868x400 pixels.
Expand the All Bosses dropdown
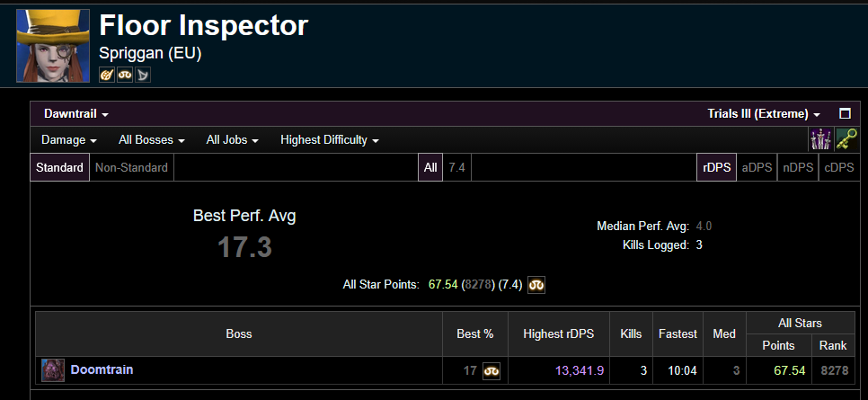[x=151, y=140]
